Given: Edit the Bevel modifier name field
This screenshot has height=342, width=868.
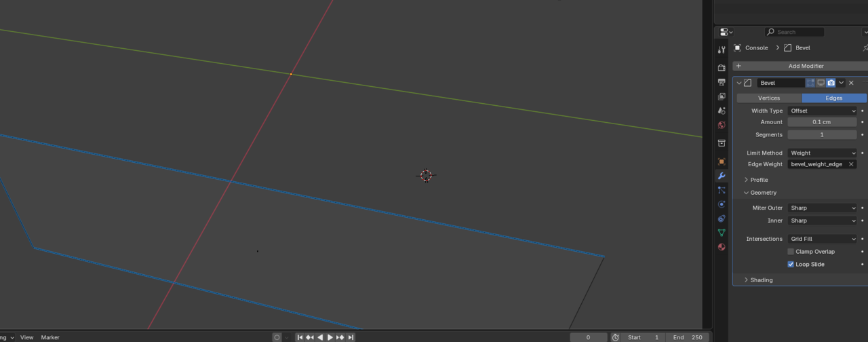Looking at the screenshot, I should [781, 83].
